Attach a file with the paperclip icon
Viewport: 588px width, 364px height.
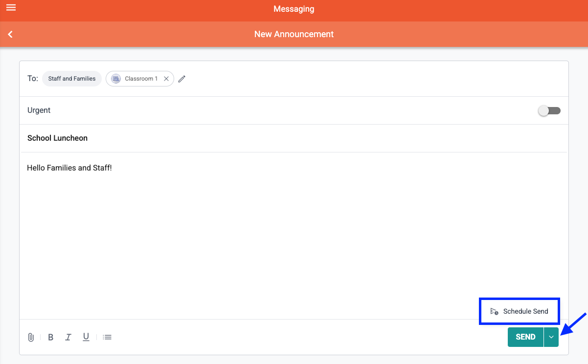coord(31,337)
